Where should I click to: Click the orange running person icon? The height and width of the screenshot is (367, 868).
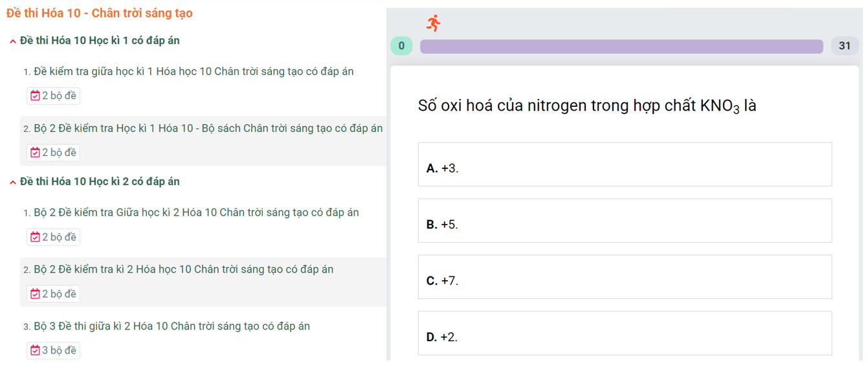coord(434,23)
